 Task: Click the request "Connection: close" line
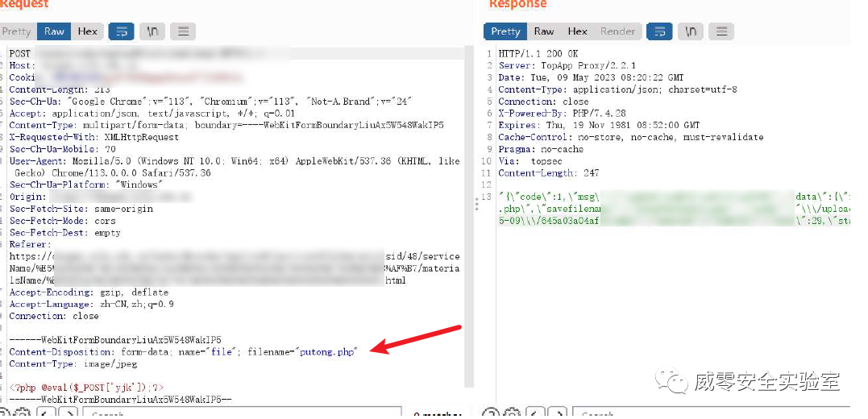click(x=54, y=317)
